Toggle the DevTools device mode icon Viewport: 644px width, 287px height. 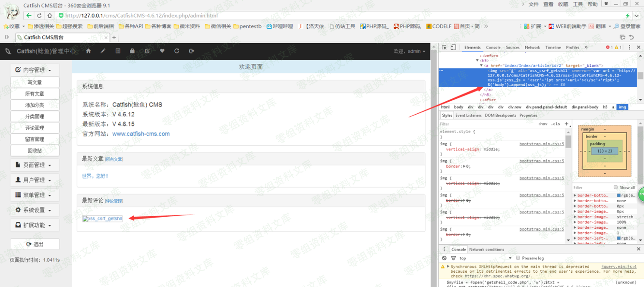(x=453, y=47)
